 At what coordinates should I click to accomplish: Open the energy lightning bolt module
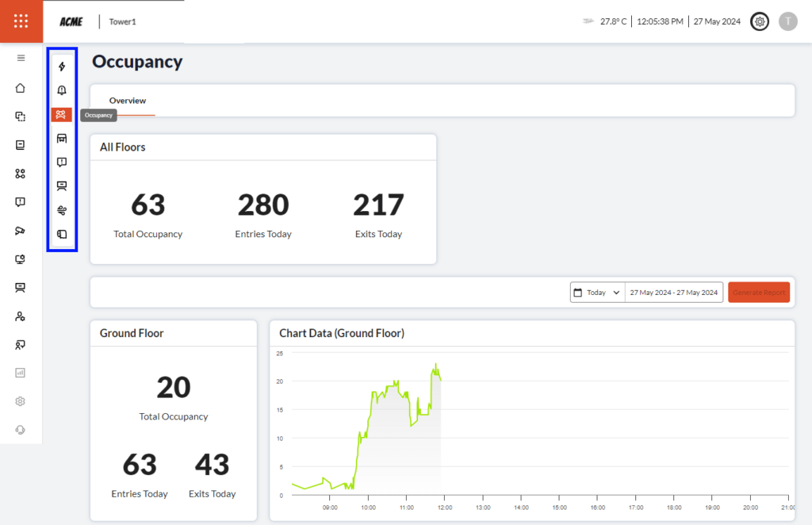point(62,67)
